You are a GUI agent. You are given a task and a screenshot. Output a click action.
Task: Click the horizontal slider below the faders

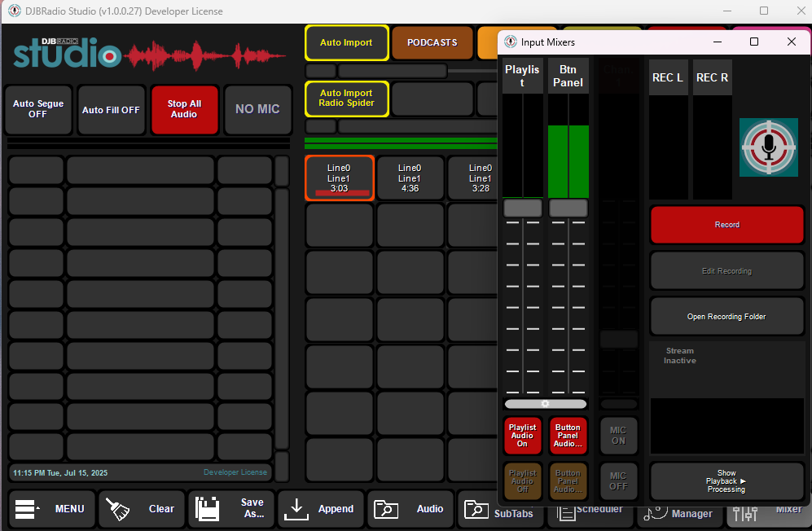pyautogui.click(x=546, y=404)
